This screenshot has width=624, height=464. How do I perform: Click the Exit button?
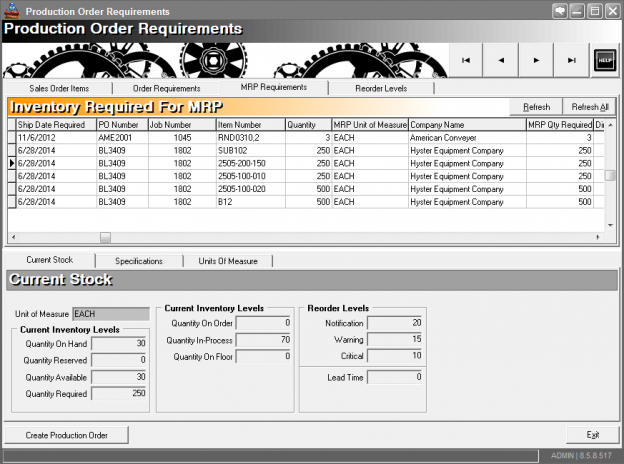point(593,435)
